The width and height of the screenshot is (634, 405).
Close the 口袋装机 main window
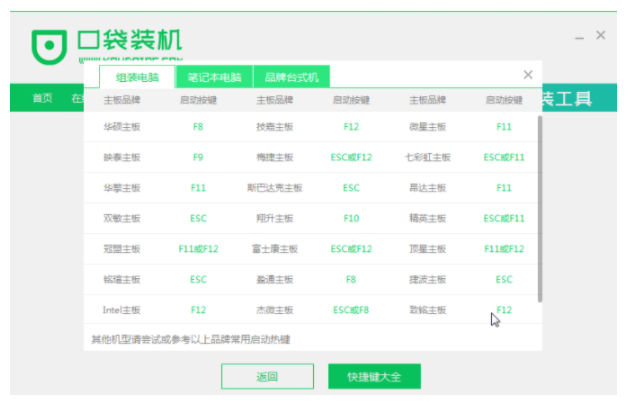coord(600,35)
